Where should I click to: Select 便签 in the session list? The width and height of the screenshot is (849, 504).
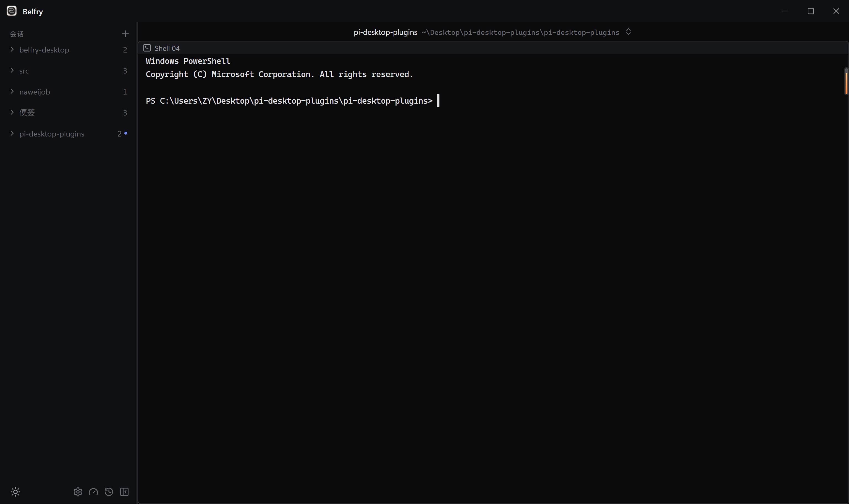[x=68, y=112]
